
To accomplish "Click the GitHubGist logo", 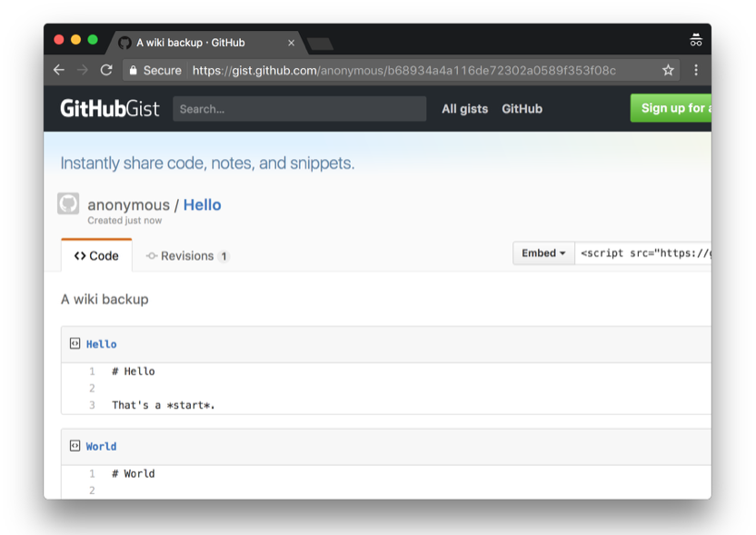I will 109,108.
